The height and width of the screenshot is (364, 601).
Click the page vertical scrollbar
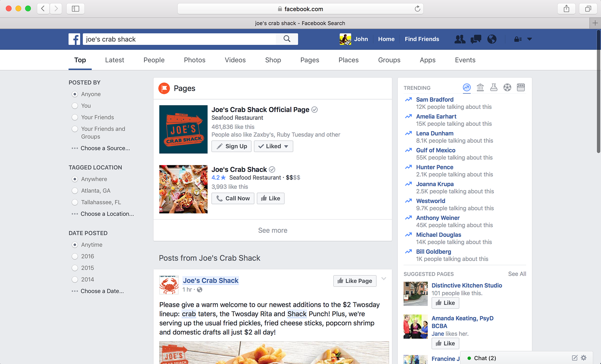(x=598, y=91)
